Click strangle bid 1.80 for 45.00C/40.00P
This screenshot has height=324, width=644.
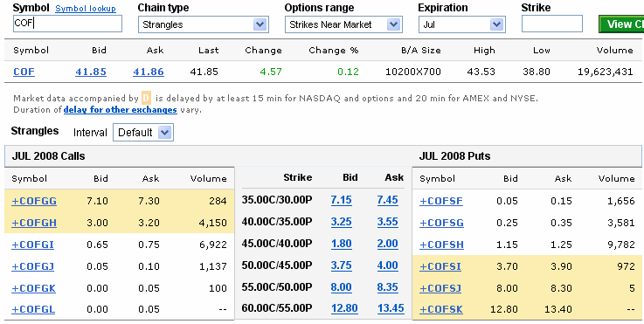pyautogui.click(x=342, y=244)
